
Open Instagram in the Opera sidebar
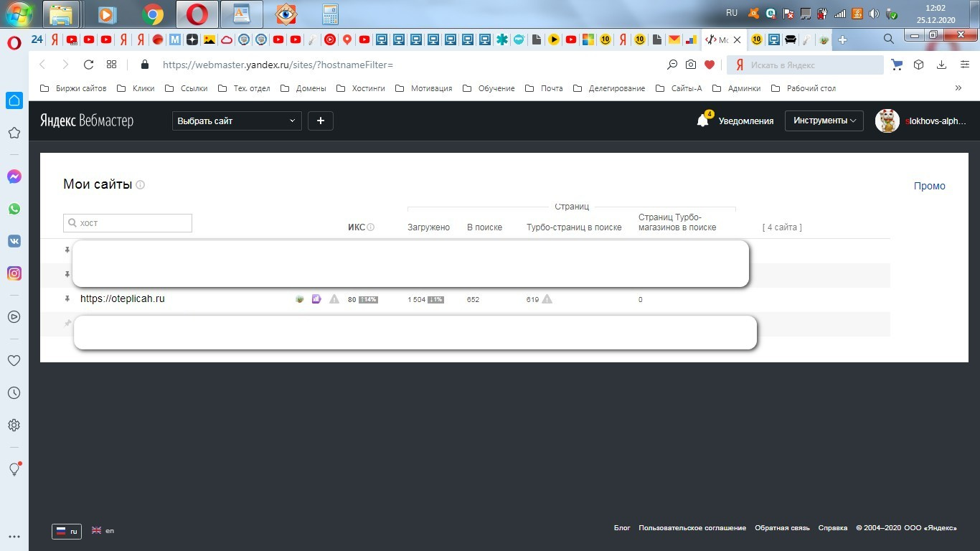point(14,273)
